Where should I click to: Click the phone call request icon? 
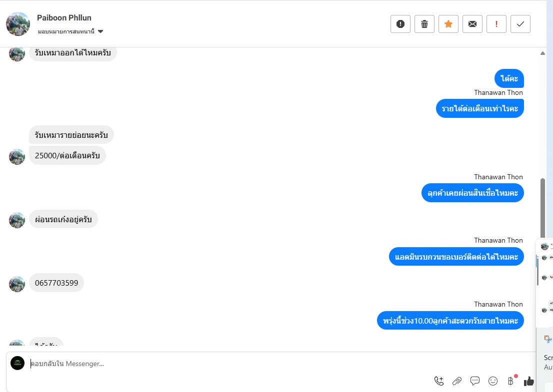tap(438, 381)
